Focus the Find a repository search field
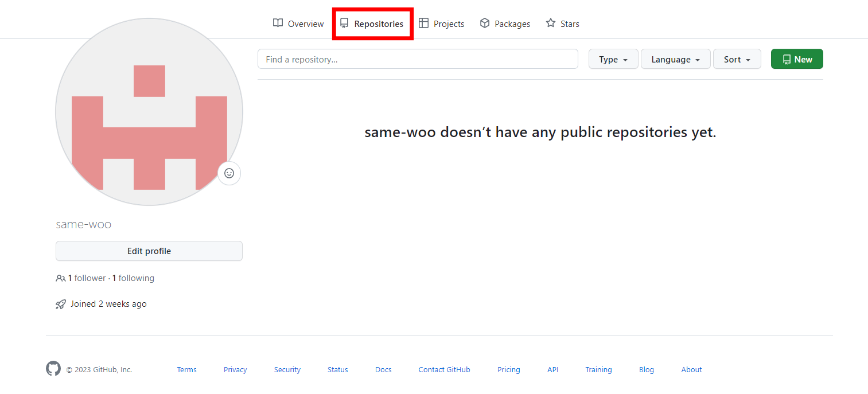 point(418,59)
